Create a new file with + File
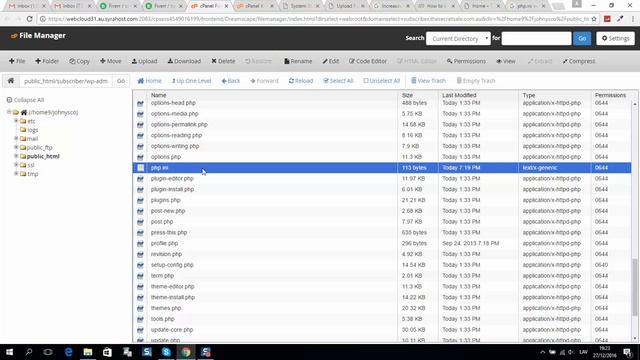This screenshot has width=640, height=360. click(x=17, y=61)
